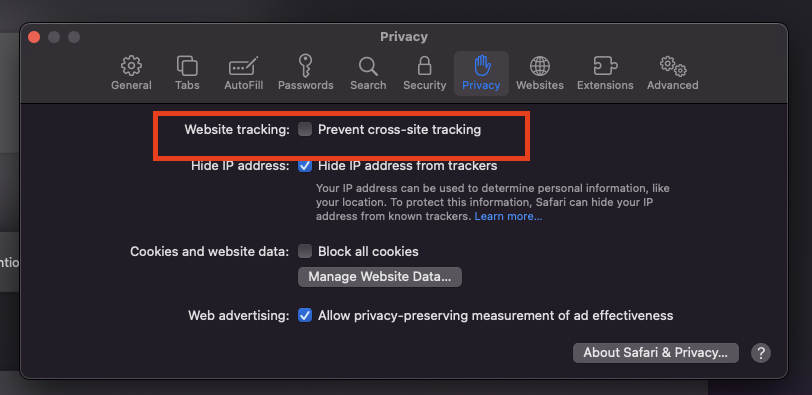Screen dimensions: 812x395
Task: Open Passwords key icon
Action: tap(306, 66)
